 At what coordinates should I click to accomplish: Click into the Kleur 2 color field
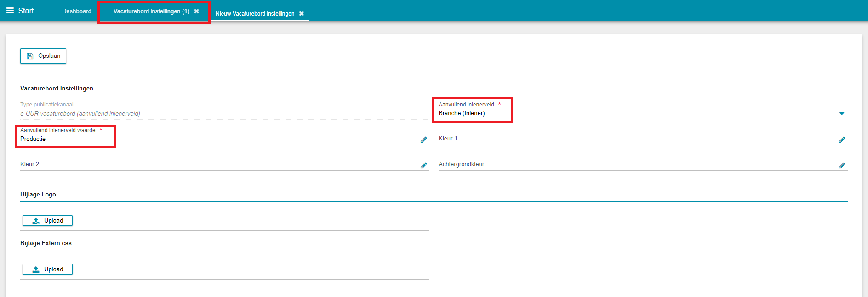point(216,164)
